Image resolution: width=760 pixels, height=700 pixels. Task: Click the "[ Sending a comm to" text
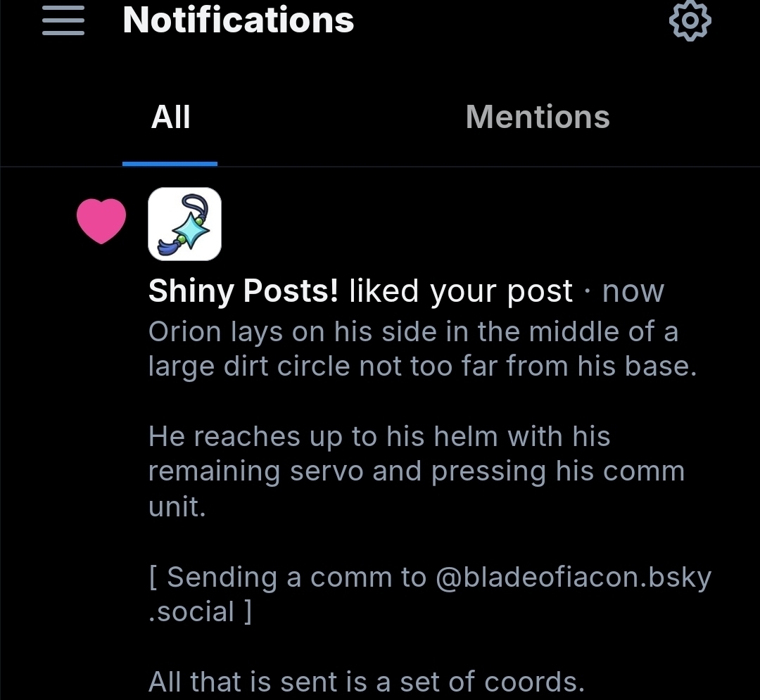tap(287, 578)
